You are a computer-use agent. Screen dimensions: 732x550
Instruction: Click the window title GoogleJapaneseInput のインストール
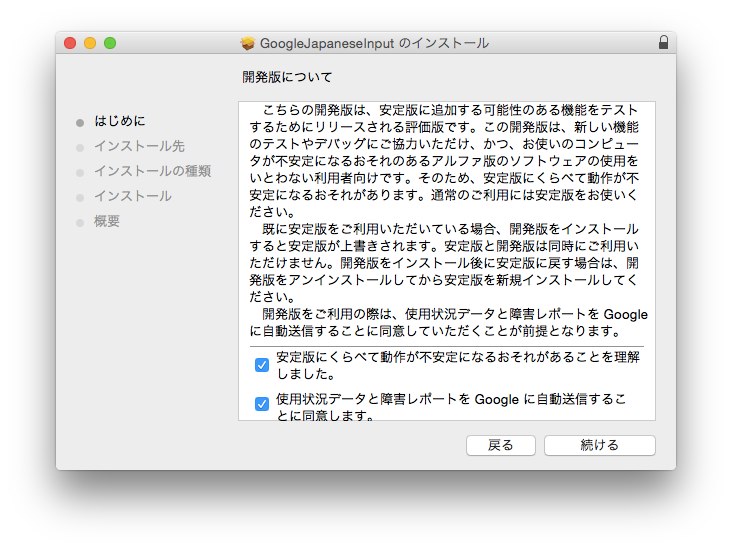(x=374, y=43)
